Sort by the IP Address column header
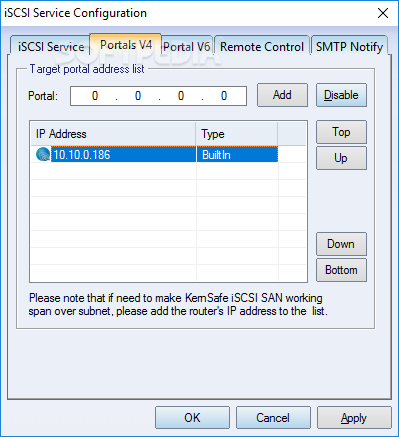Screen dimensions: 399x437 coord(113,134)
